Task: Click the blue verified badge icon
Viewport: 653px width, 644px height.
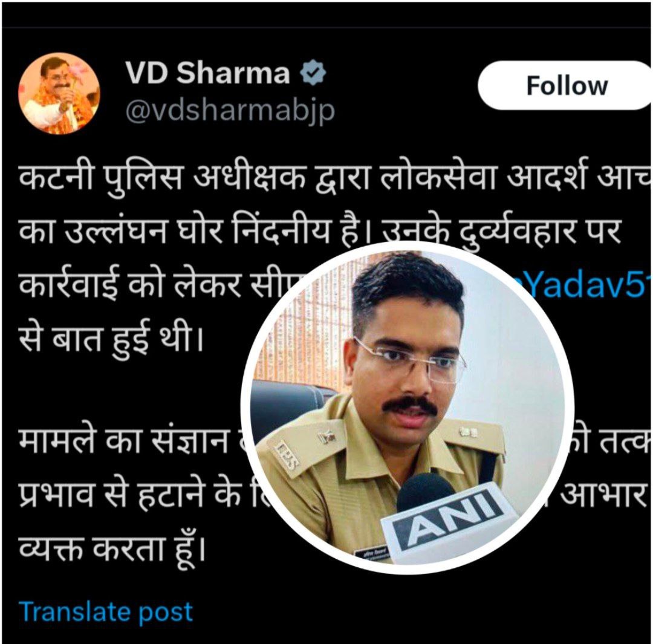Action: 313,73
